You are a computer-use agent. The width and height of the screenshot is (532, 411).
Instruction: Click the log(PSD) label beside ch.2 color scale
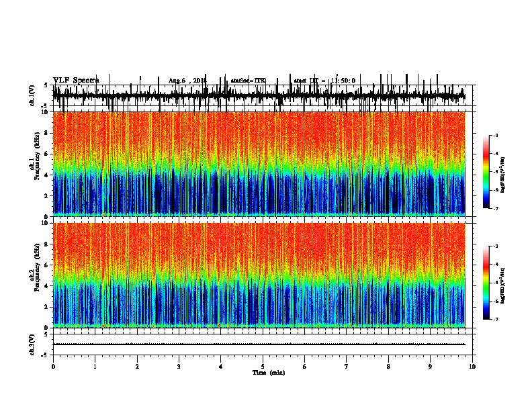click(x=504, y=285)
